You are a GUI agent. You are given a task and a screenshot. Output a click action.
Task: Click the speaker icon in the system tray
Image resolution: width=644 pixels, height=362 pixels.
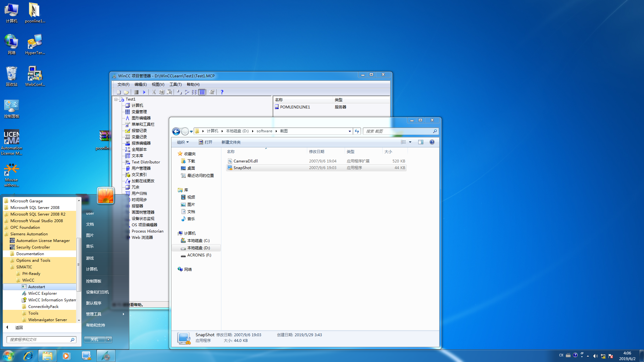(595, 356)
